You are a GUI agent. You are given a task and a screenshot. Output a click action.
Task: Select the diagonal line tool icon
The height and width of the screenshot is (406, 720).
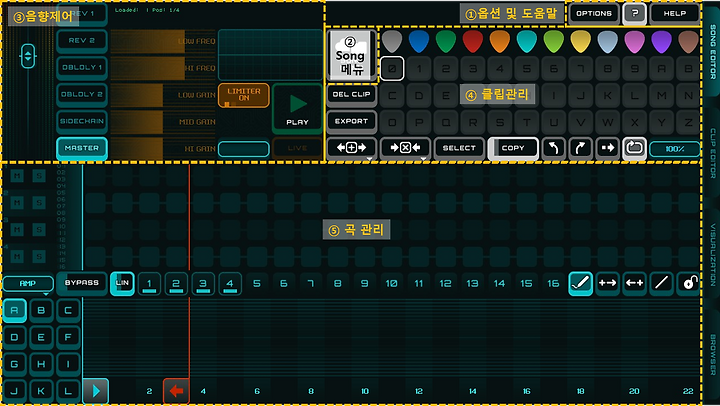[661, 283]
